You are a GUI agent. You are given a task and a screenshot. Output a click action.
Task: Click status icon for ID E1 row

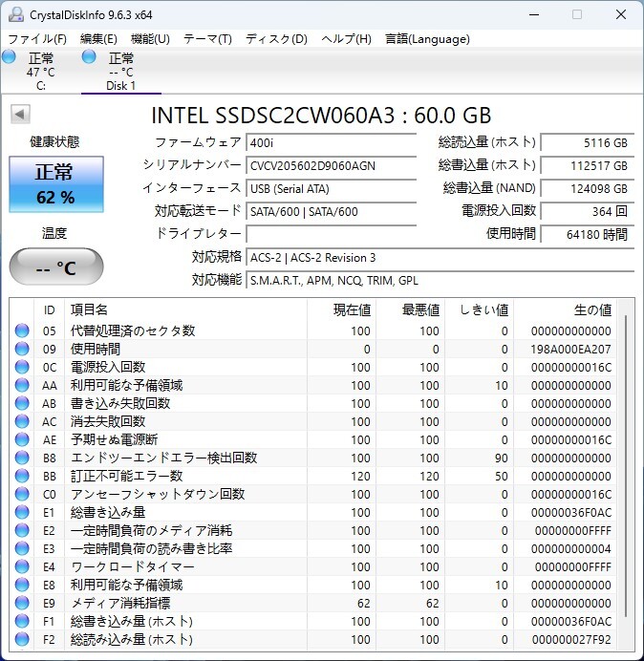pos(22,512)
